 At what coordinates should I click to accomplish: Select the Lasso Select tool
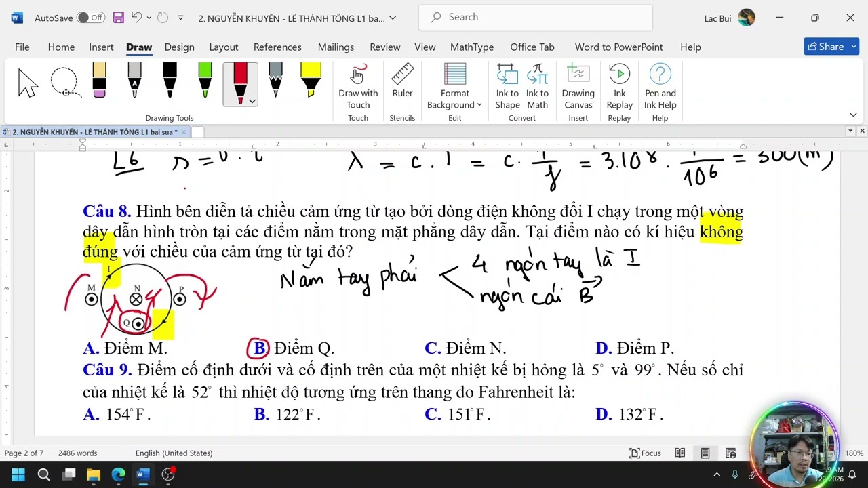(x=65, y=83)
